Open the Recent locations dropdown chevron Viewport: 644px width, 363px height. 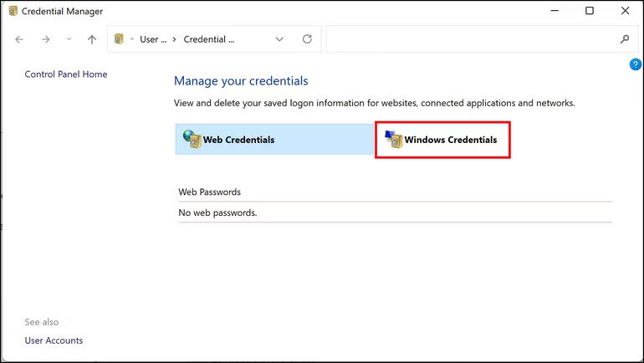(69, 39)
